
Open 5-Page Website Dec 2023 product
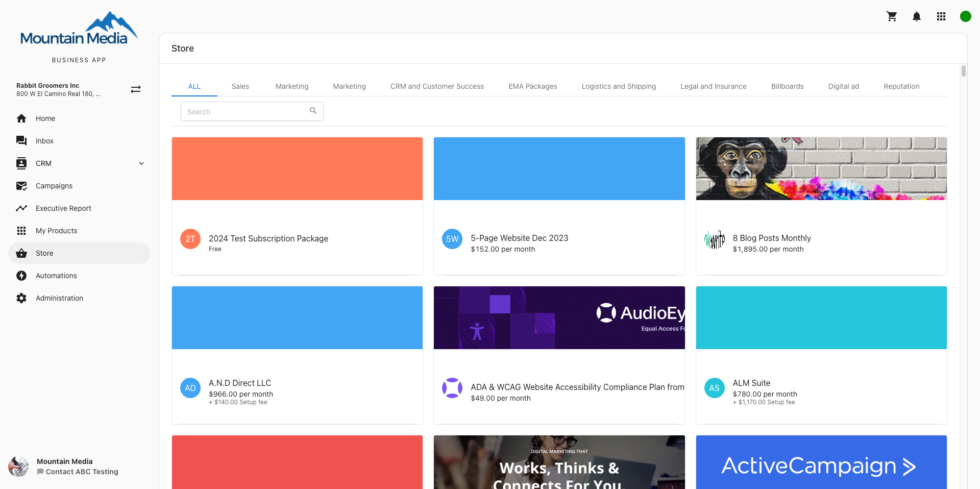519,238
